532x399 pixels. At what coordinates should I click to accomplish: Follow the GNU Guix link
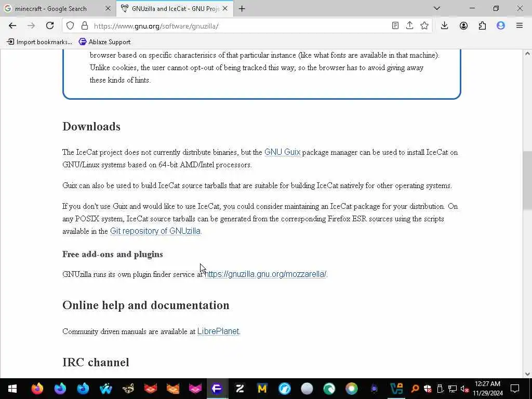pyautogui.click(x=282, y=152)
